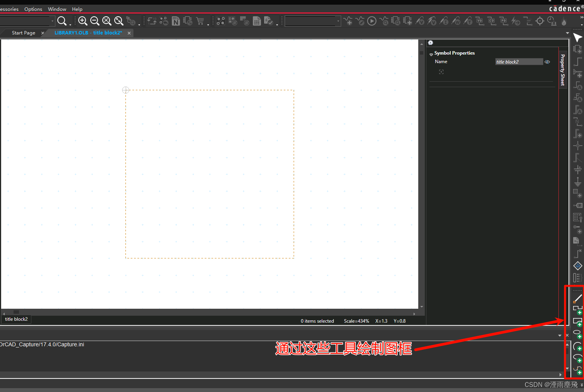
Task: Select the Place Junction tool
Action: tap(577, 146)
